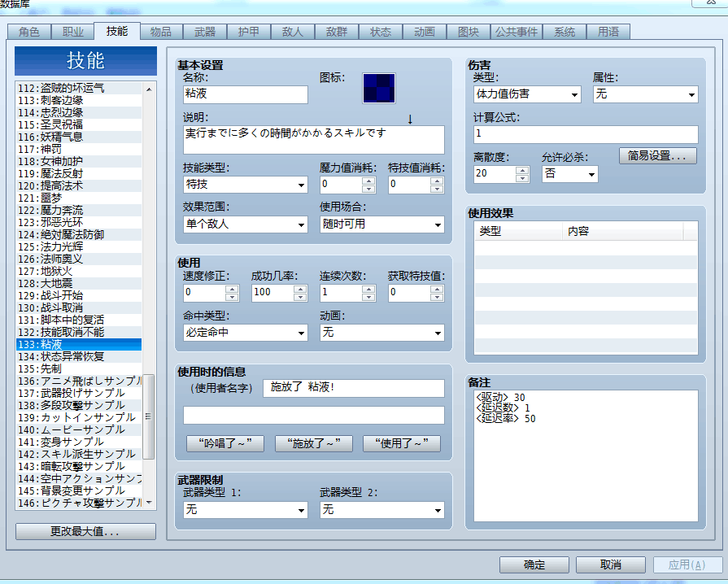
Task: Select skill 129:战斗开始
Action: point(79,295)
